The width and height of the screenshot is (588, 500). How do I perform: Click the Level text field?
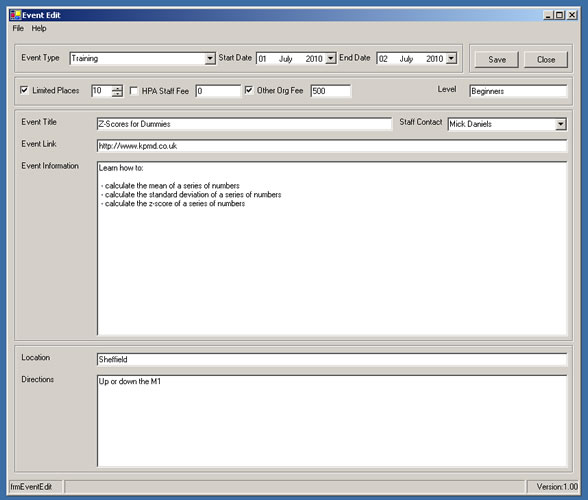pyautogui.click(x=518, y=91)
